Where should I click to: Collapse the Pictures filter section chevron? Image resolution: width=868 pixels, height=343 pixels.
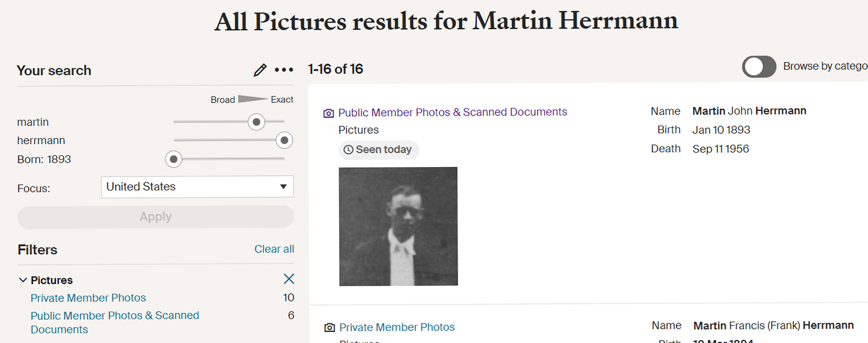(23, 280)
